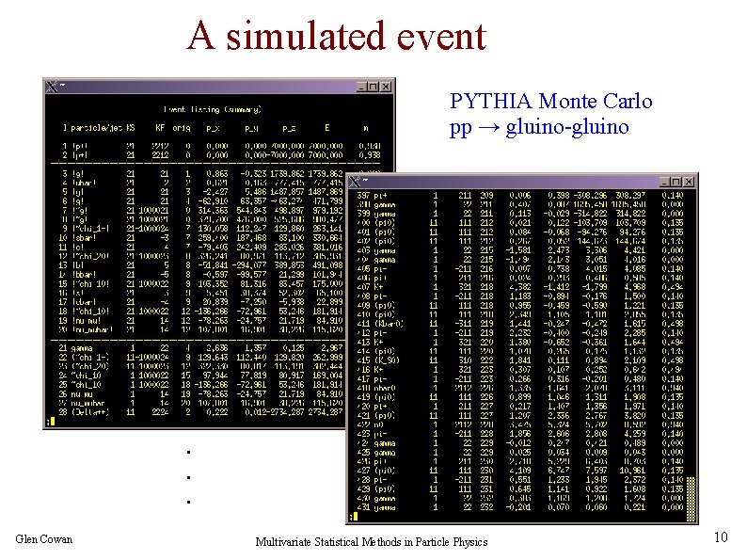747x560 pixels.
Task: Click row '401 (pi0)' in right terminal
Action: pyautogui.click(x=520, y=232)
